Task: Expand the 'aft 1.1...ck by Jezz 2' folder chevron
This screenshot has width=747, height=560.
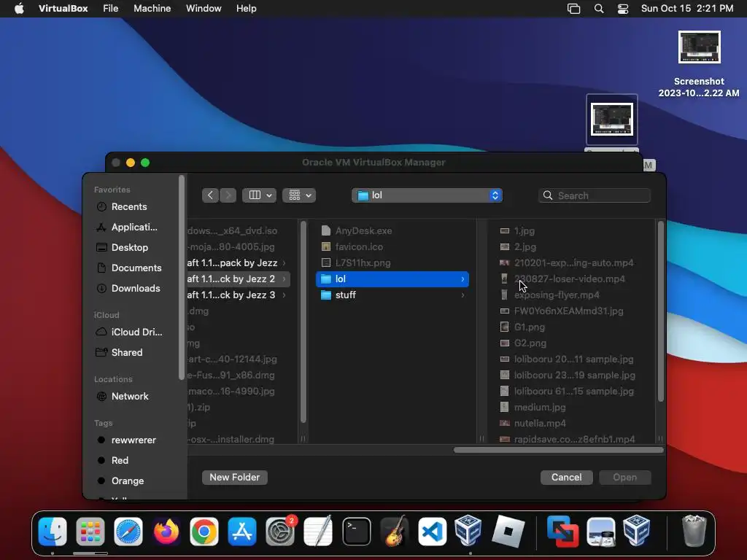Action: 285,279
